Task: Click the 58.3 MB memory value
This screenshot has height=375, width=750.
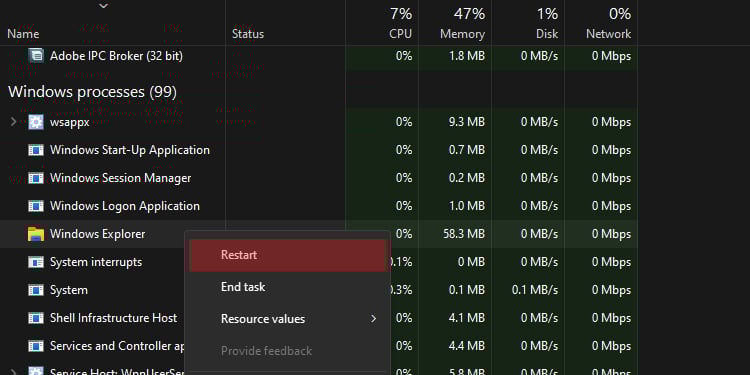Action: point(463,234)
